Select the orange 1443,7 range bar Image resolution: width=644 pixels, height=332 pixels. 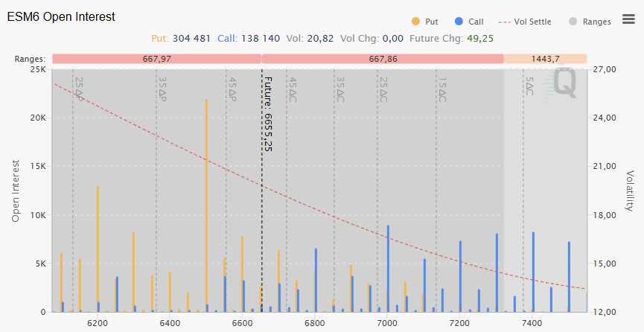coord(545,59)
